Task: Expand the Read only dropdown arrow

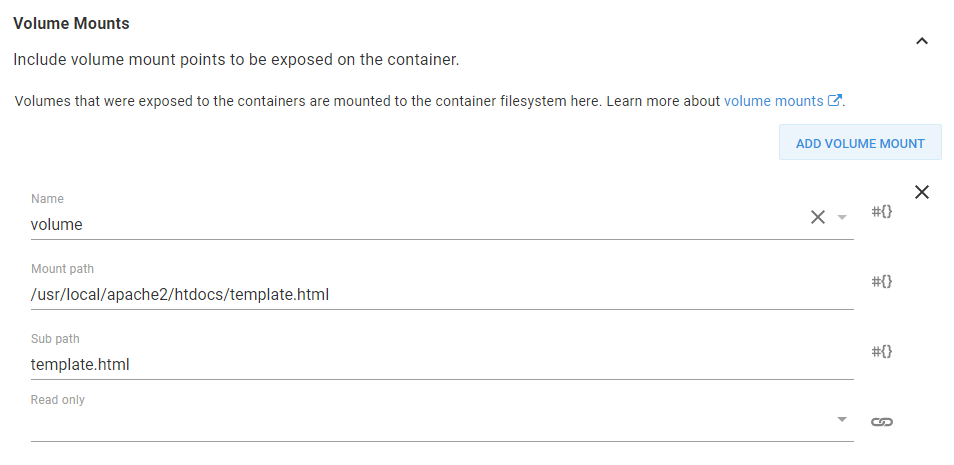Action: [x=842, y=419]
